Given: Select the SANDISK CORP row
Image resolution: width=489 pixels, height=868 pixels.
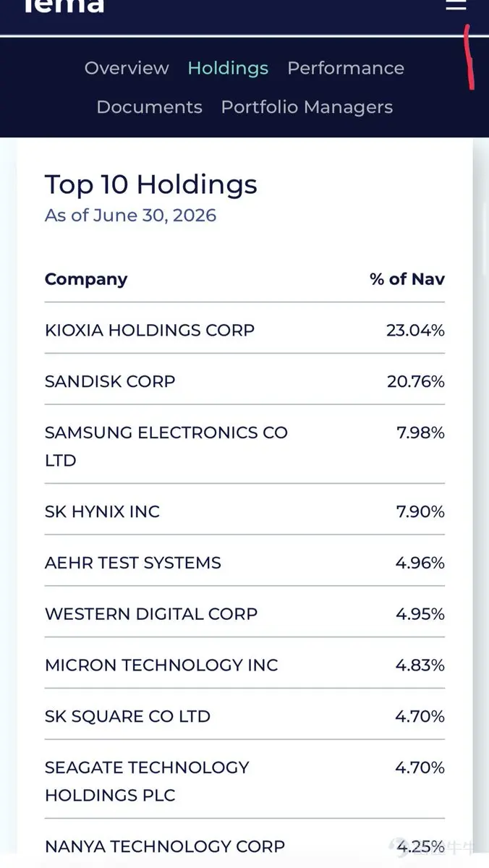Looking at the screenshot, I should click(x=244, y=380).
